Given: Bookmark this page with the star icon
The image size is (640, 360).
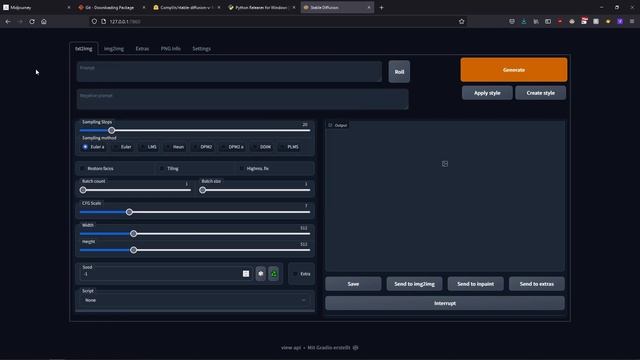Looking at the screenshot, I should (462, 21).
